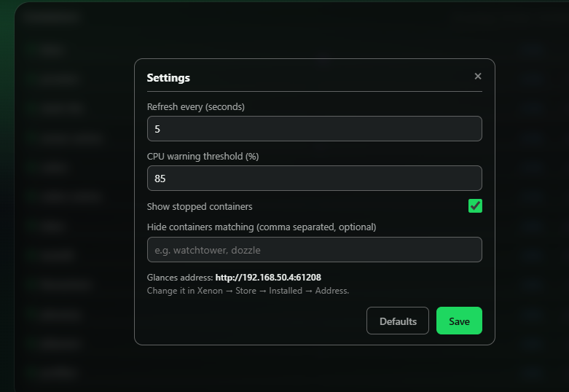Select the Glances address http://192.168.50.4:61208
This screenshot has width=569, height=392.
pyautogui.click(x=268, y=278)
